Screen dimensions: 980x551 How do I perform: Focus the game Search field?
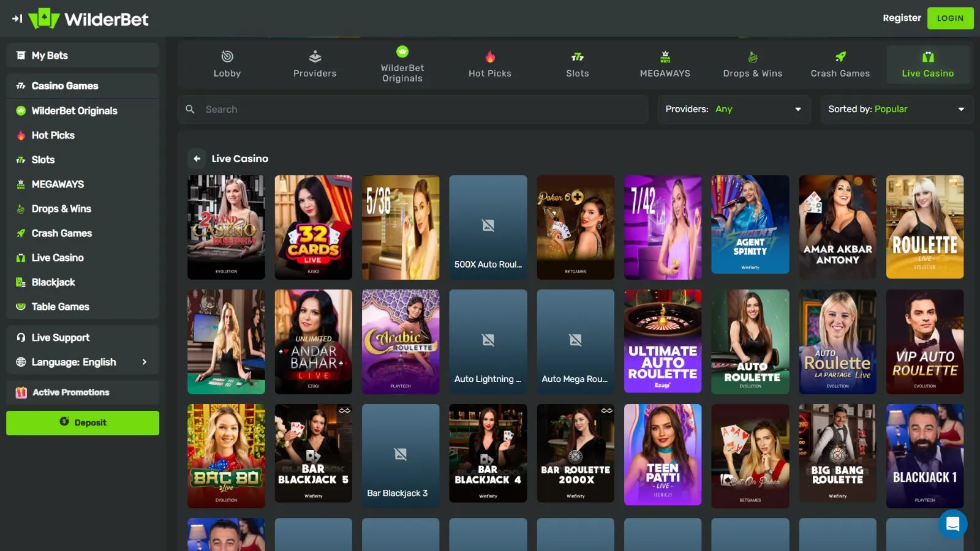417,109
